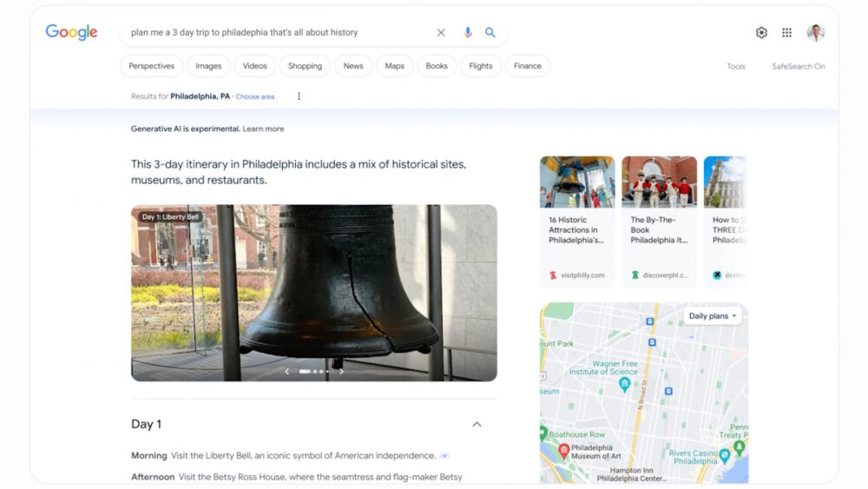Image resolution: width=868 pixels, height=489 pixels.
Task: Open three-dot options next to Choose area
Action: (x=299, y=96)
